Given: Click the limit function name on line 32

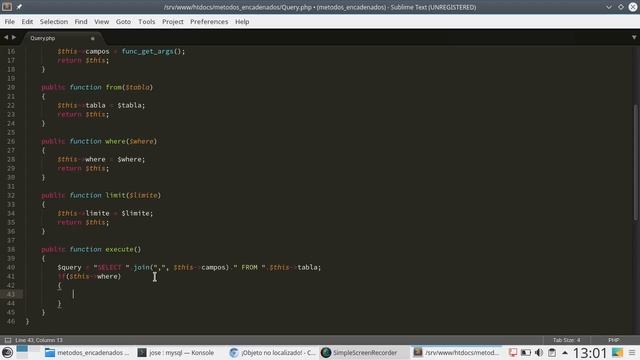Looking at the screenshot, I should 115,196.
